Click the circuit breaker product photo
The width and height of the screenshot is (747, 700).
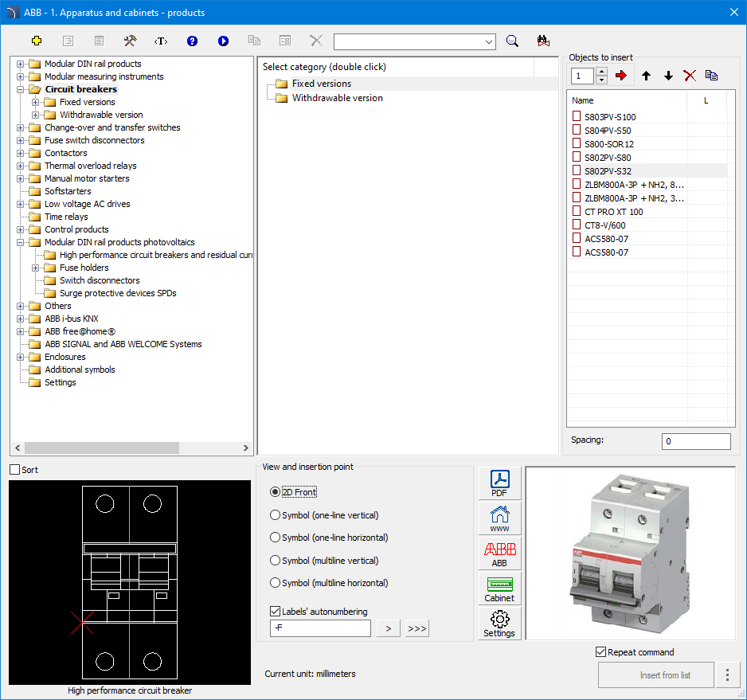(630, 553)
